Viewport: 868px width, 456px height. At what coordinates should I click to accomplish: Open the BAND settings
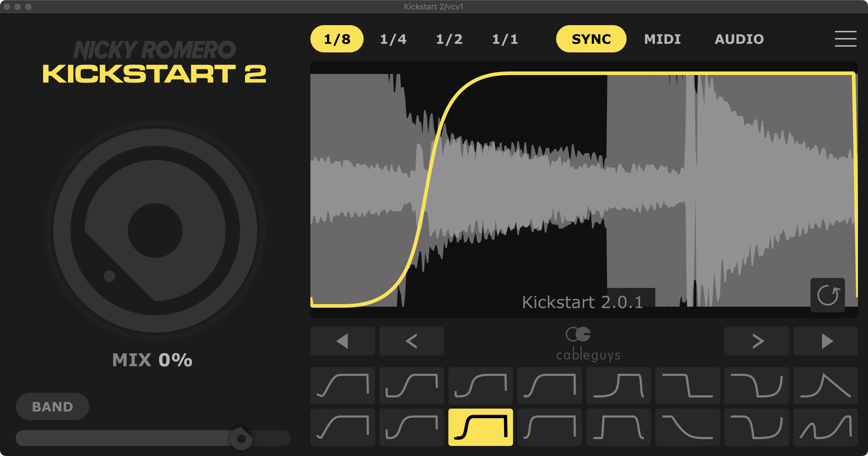pyautogui.click(x=52, y=406)
